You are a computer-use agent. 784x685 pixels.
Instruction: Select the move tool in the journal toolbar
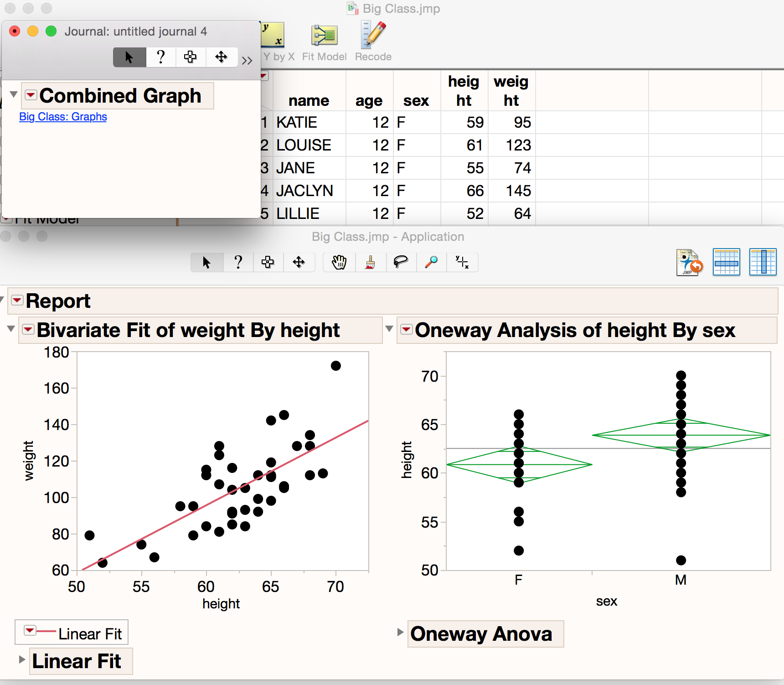click(x=222, y=57)
